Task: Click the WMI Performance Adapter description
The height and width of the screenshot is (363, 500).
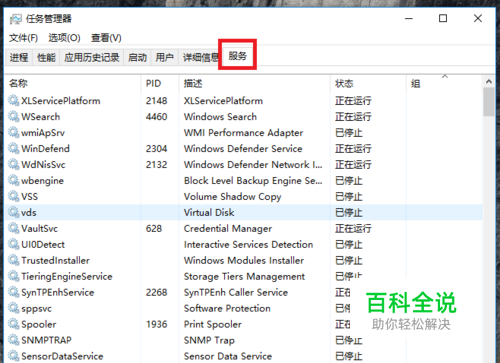Action: (244, 133)
